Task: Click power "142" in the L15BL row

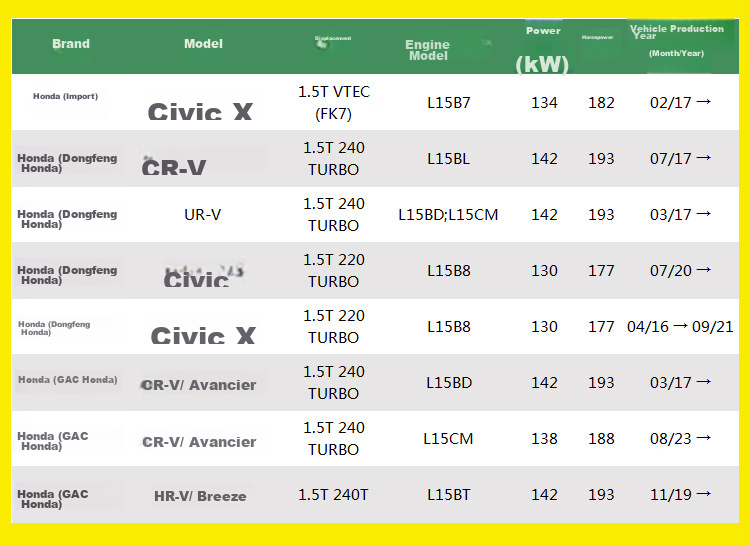Action: (x=544, y=159)
